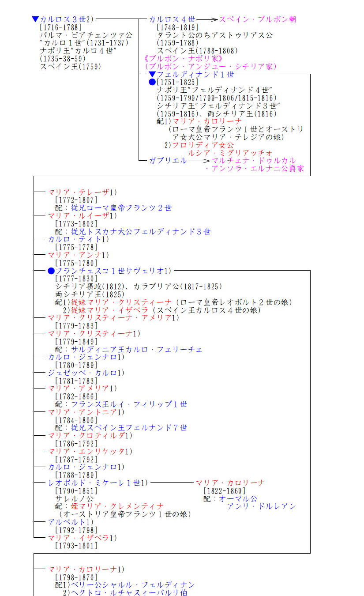The image size is (364, 596).
Task: Open 従兄ローマ皇帝フランツ2世 spouse link
Action: (121, 208)
